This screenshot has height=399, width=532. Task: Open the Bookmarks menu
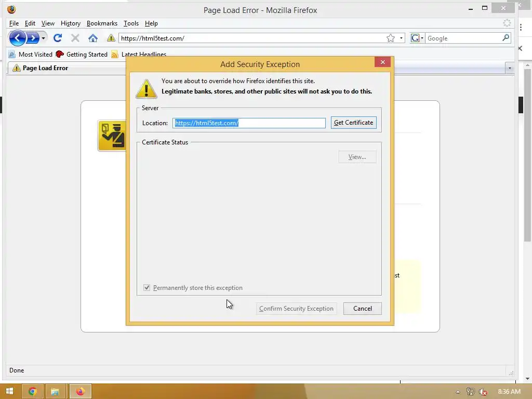[x=102, y=23]
